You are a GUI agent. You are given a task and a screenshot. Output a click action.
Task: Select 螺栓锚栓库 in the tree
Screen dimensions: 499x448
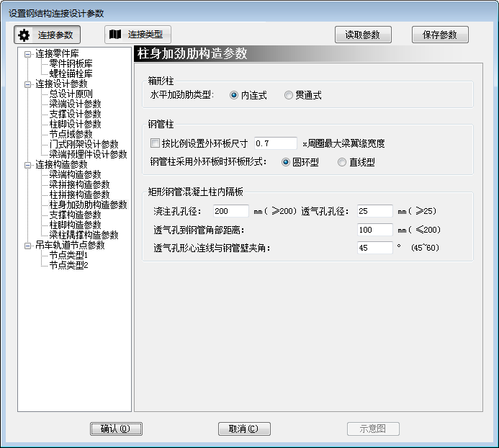pos(71,74)
